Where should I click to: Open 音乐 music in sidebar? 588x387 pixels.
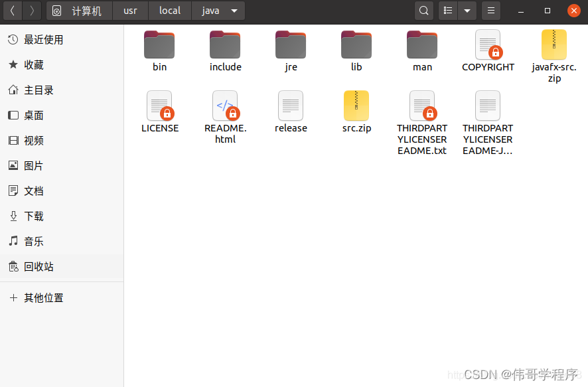[x=62, y=241]
